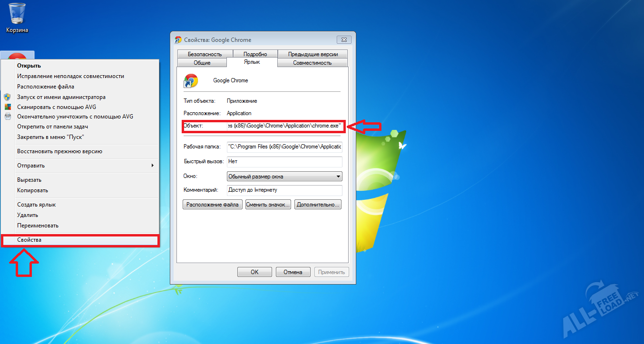Click the Расположение файла button in dialog

pyautogui.click(x=213, y=205)
